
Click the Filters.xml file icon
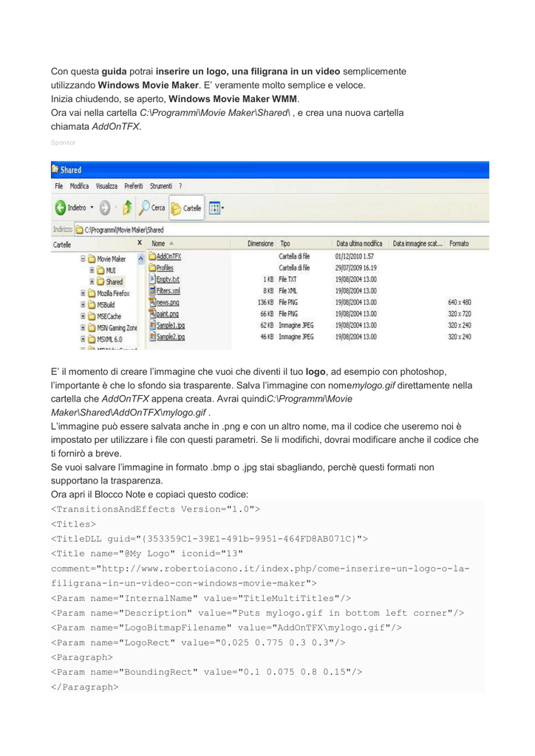[152, 291]
